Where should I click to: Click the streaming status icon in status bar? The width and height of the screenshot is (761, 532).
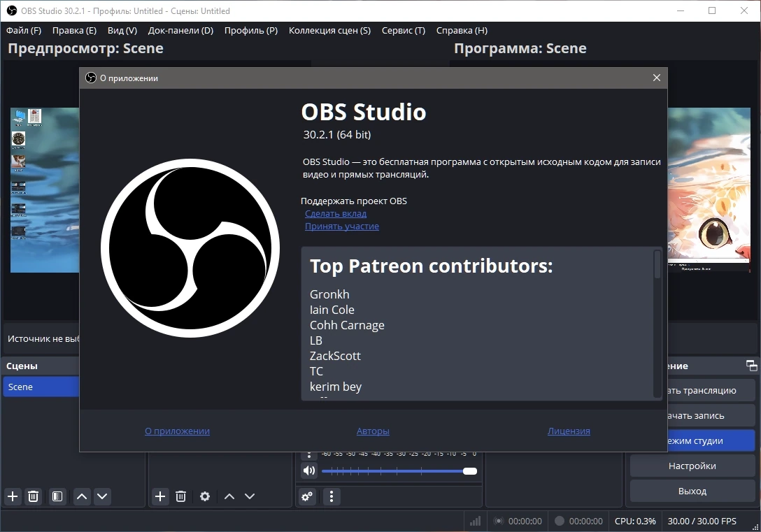tap(499, 521)
